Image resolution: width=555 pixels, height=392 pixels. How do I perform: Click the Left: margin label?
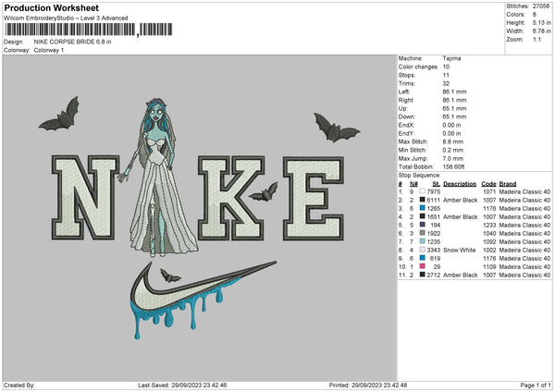coord(404,92)
